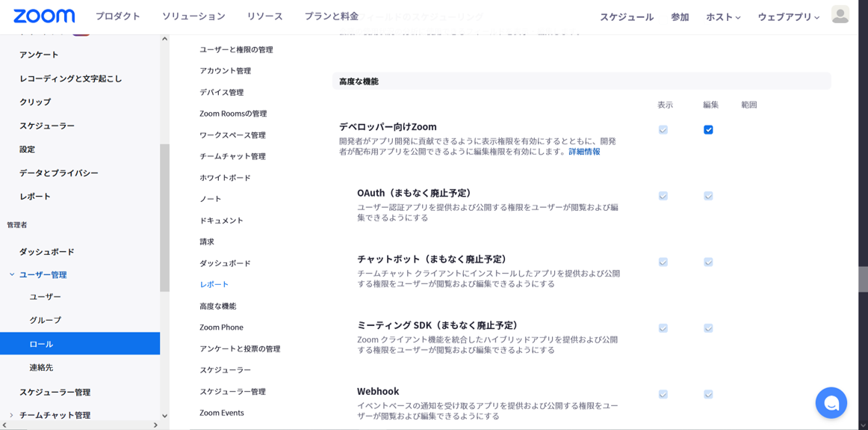Jump to ユーザーと権限の管理 section
This screenshot has width=868, height=430.
point(236,50)
